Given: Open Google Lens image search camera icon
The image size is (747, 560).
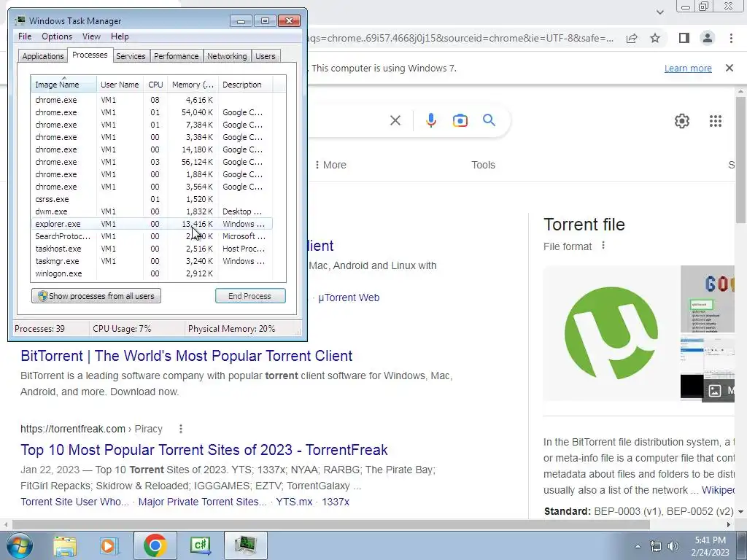Looking at the screenshot, I should point(460,120).
